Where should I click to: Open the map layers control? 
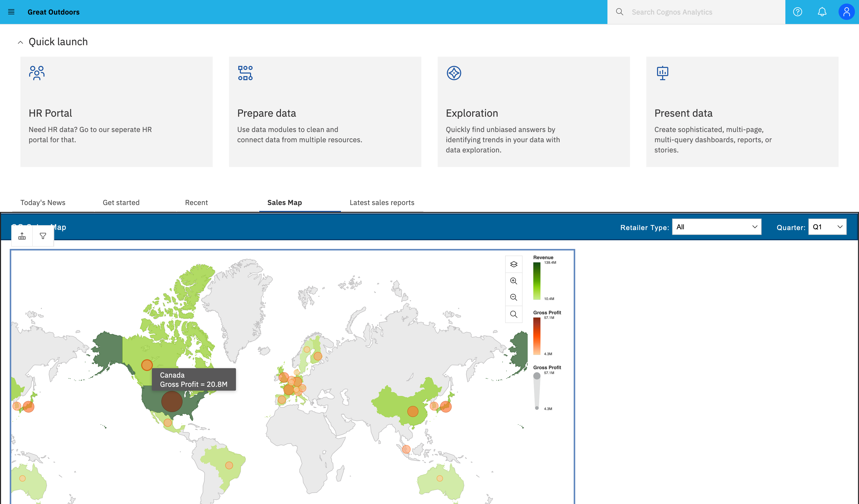(x=514, y=264)
